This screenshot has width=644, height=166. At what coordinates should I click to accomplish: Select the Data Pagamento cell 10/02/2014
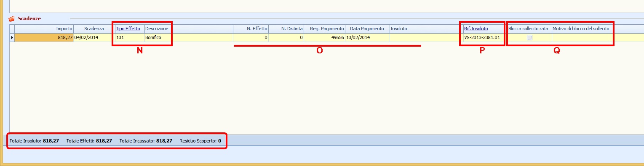tap(367, 38)
